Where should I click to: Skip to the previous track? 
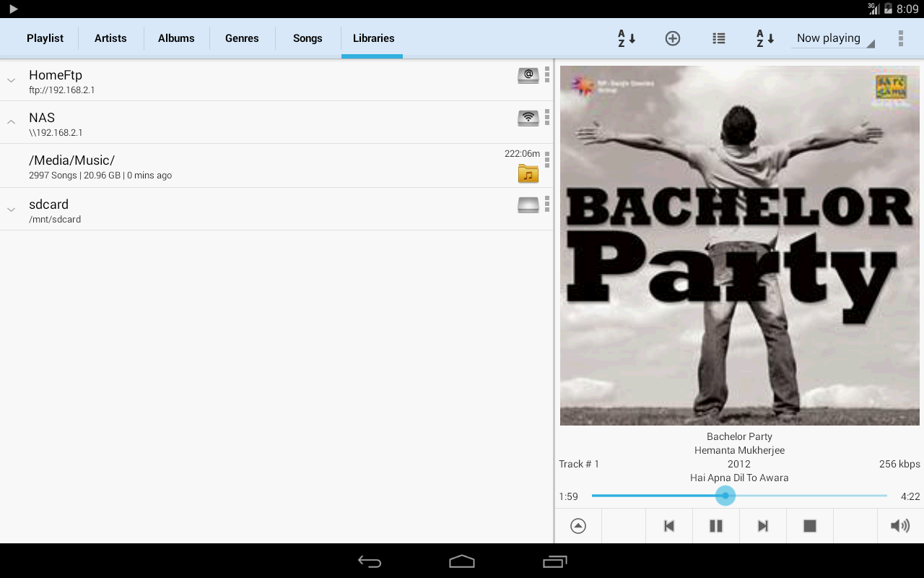669,526
